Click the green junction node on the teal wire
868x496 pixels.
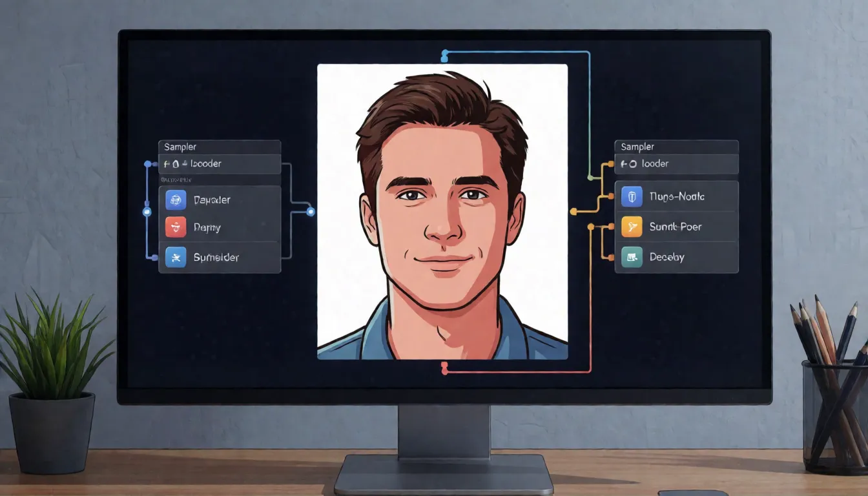point(590,177)
